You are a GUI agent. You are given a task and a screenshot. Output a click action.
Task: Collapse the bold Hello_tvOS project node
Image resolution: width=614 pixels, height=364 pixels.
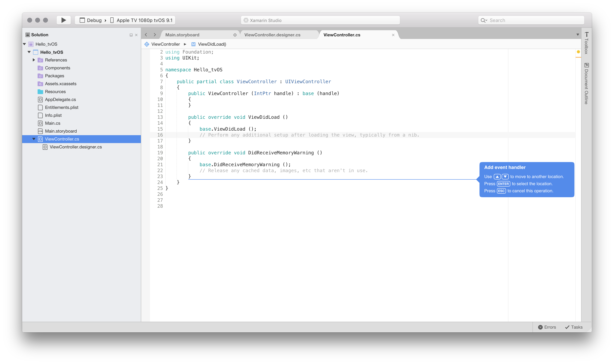[x=29, y=52]
